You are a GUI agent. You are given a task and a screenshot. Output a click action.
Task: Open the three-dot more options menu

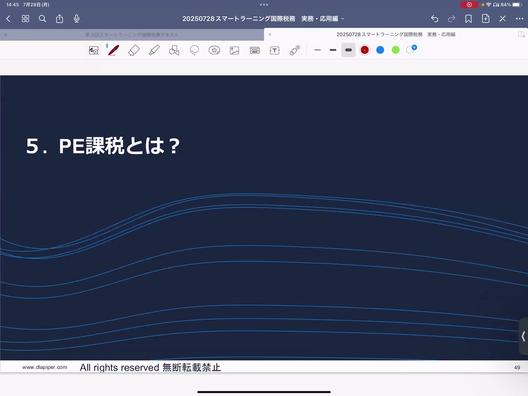click(520, 19)
